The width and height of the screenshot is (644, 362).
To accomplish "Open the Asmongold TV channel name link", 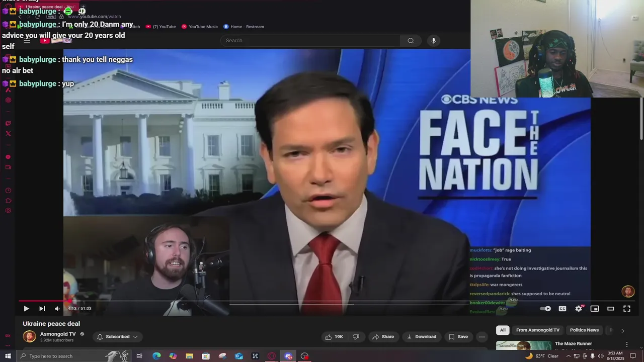I will (58, 334).
